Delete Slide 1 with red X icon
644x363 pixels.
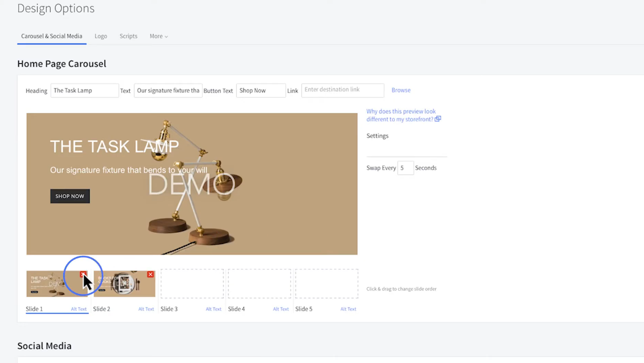point(83,274)
